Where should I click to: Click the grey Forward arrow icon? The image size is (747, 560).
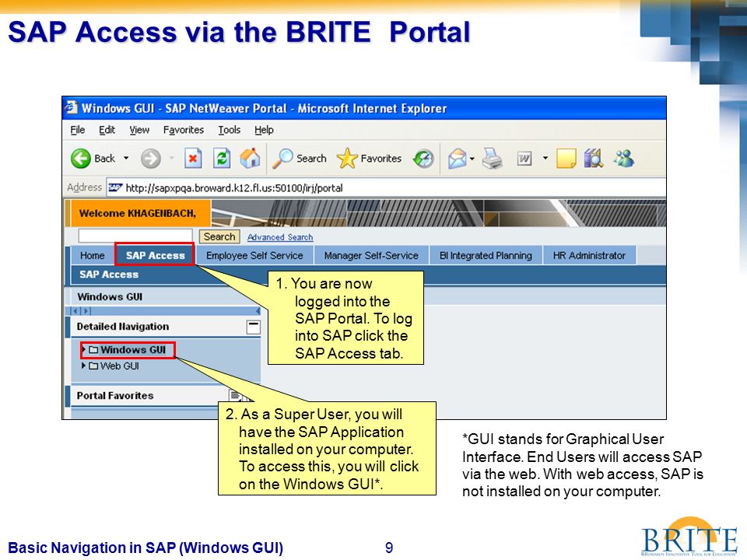click(x=150, y=159)
